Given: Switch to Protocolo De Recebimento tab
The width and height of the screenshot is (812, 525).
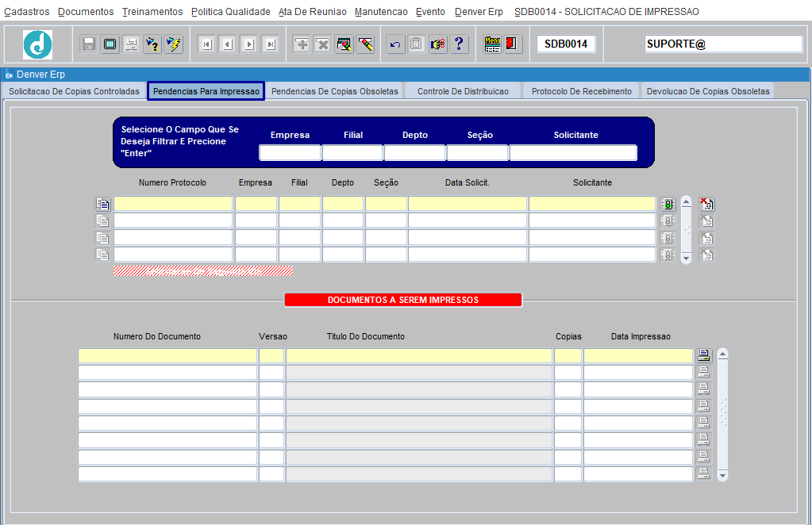Looking at the screenshot, I should pos(581,91).
